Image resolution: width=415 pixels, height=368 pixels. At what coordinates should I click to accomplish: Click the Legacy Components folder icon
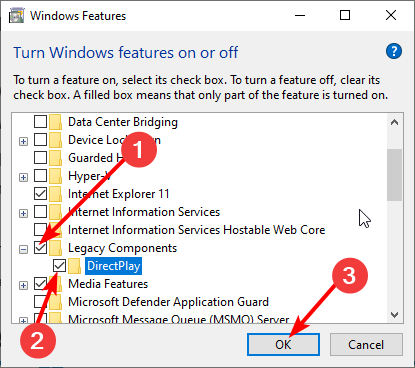(56, 248)
